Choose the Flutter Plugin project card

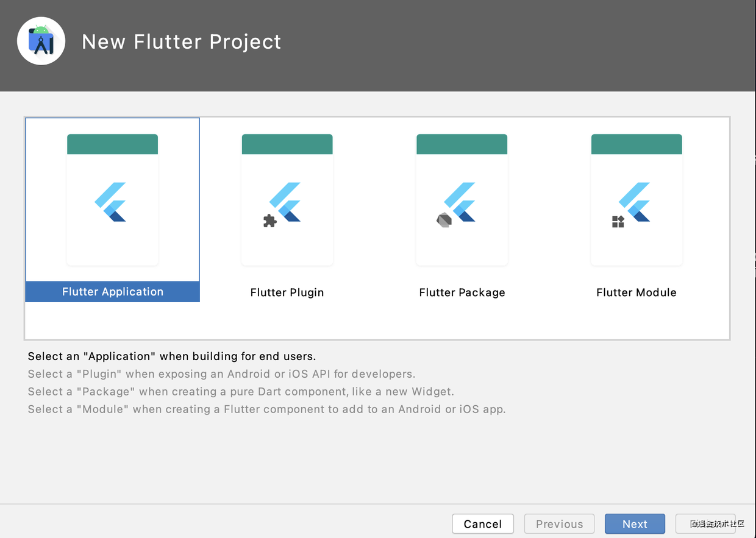[x=287, y=200]
